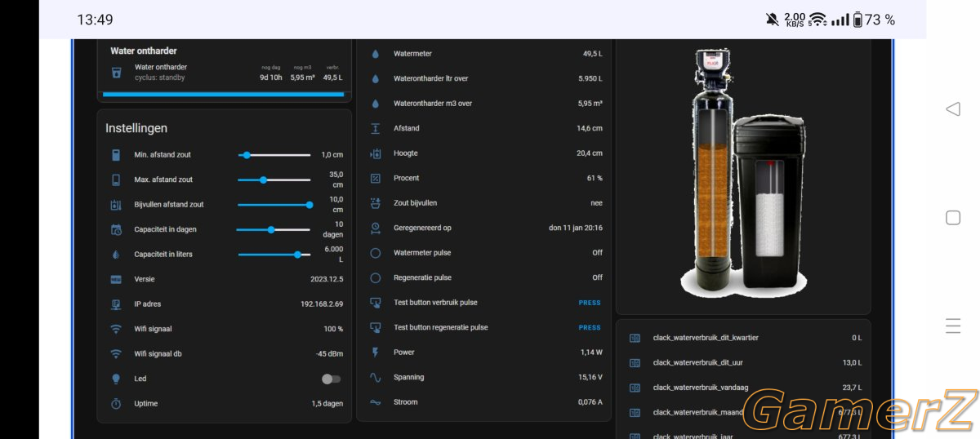Click the clack_waterverbruik_dit_uur counter icon

point(635,362)
